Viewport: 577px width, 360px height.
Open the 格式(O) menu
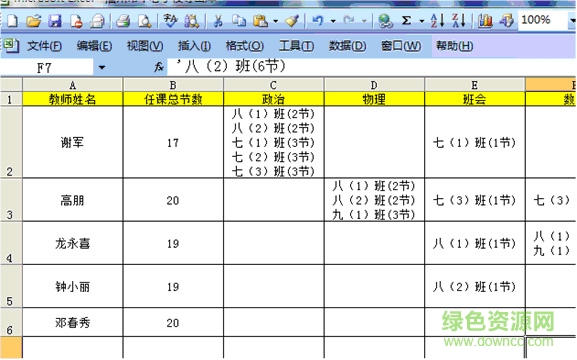pyautogui.click(x=245, y=46)
